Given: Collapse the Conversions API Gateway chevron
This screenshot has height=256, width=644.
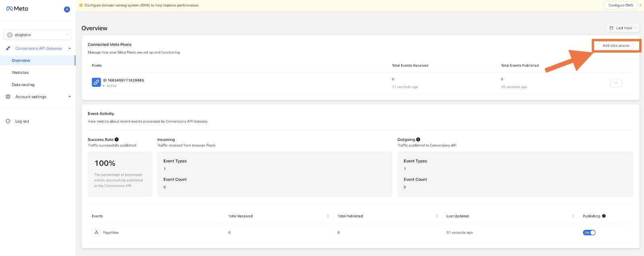Looking at the screenshot, I should [x=70, y=48].
